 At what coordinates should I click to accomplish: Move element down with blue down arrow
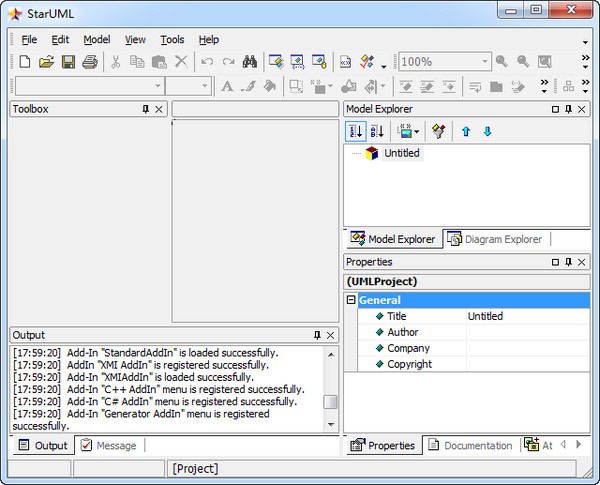pos(487,131)
